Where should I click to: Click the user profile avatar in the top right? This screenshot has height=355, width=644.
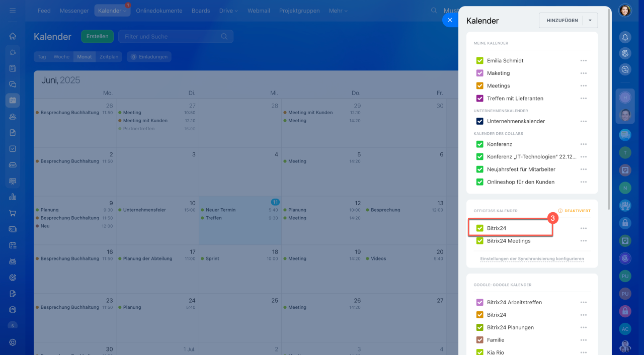(625, 10)
